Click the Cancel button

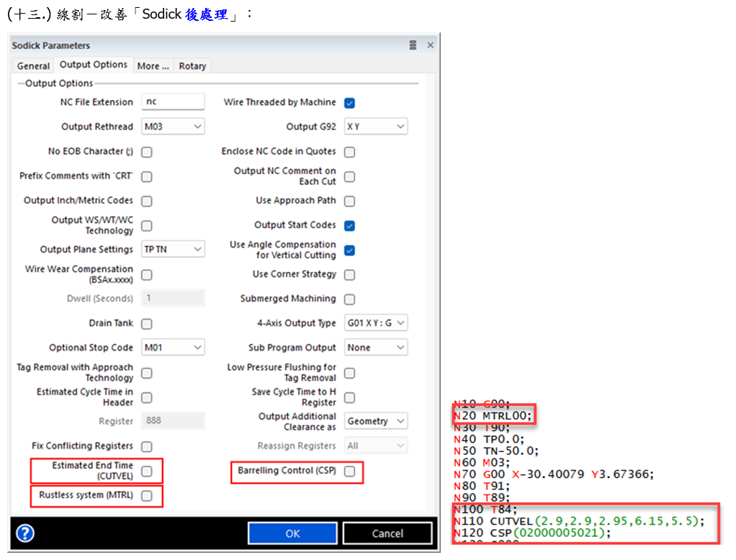[387, 533]
